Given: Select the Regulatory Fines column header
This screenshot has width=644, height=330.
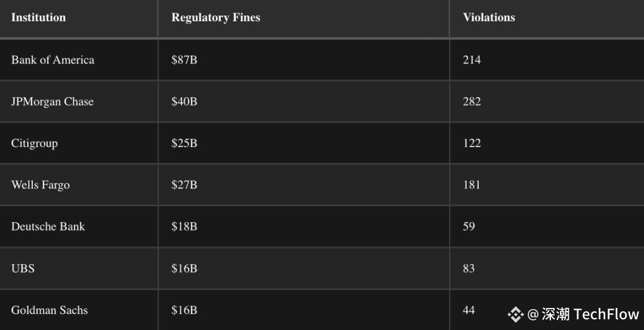Looking at the screenshot, I should tap(216, 18).
